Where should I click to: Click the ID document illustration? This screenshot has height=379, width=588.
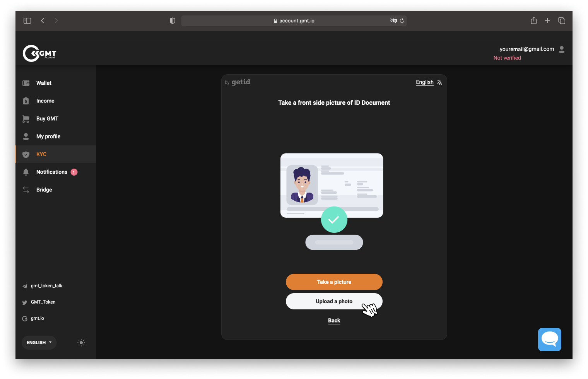(332, 186)
